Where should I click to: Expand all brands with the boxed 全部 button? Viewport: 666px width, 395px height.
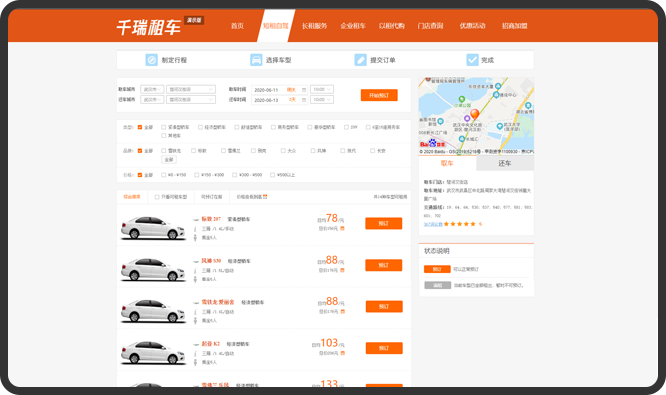(169, 160)
